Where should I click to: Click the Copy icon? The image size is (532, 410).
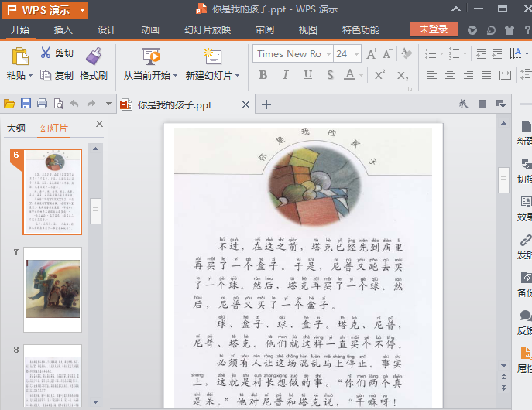46,75
